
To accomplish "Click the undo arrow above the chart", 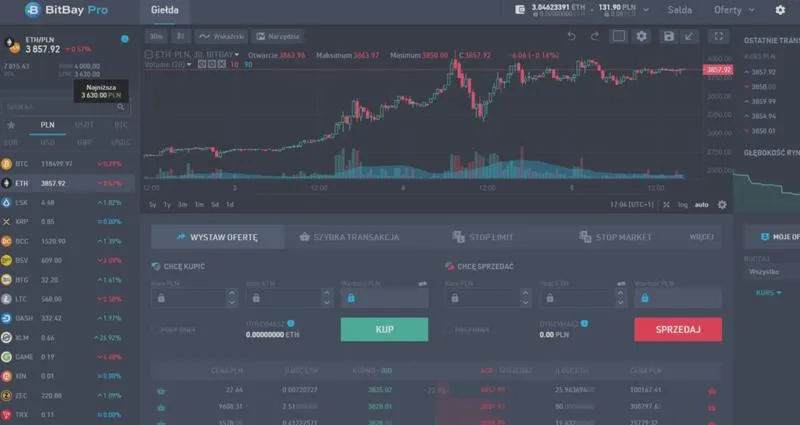I will tap(571, 36).
